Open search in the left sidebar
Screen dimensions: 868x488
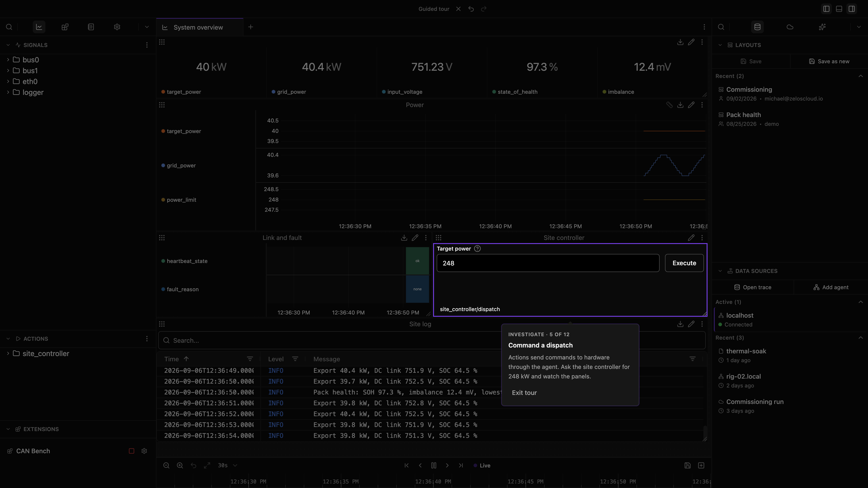(9, 27)
